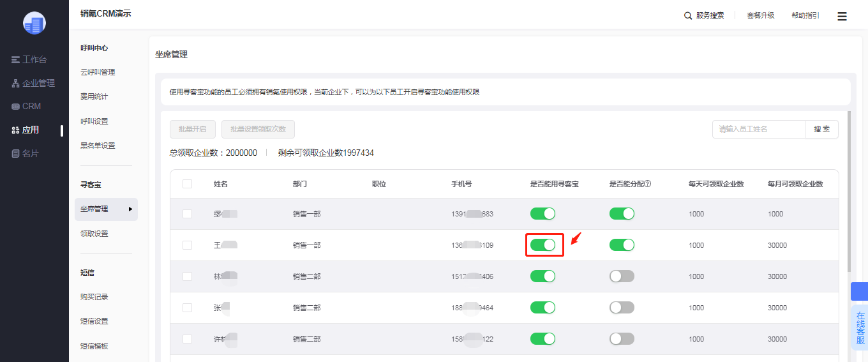This screenshot has width=868, height=362.
Task: Click the company logo avatar icon
Action: [x=34, y=23]
